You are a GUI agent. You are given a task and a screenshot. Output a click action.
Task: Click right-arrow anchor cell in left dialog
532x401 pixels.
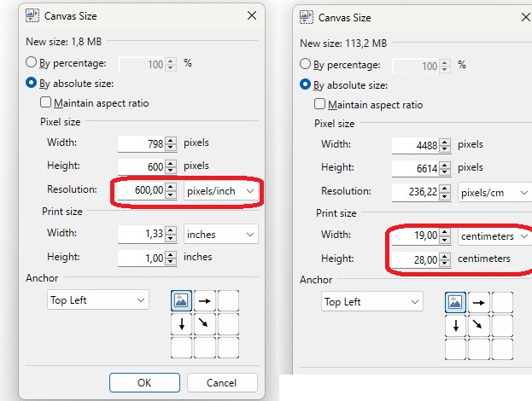click(x=205, y=300)
